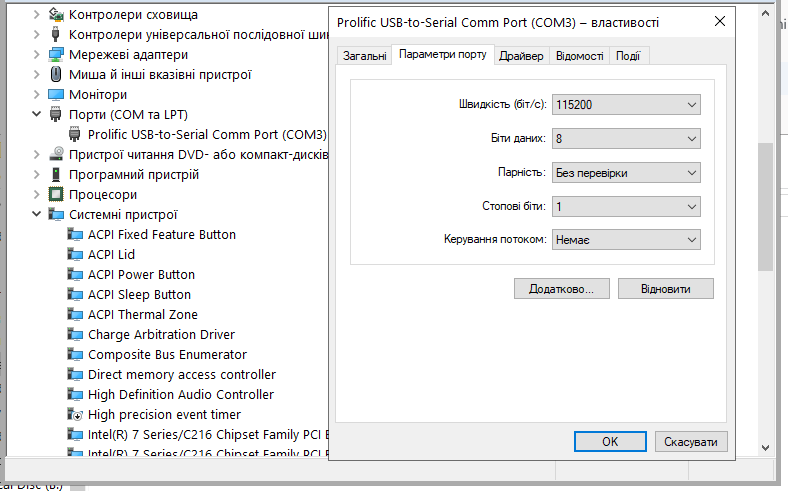This screenshot has height=491, width=788.
Task: Click the ACPI Thermal Zone device icon
Action: point(75,315)
